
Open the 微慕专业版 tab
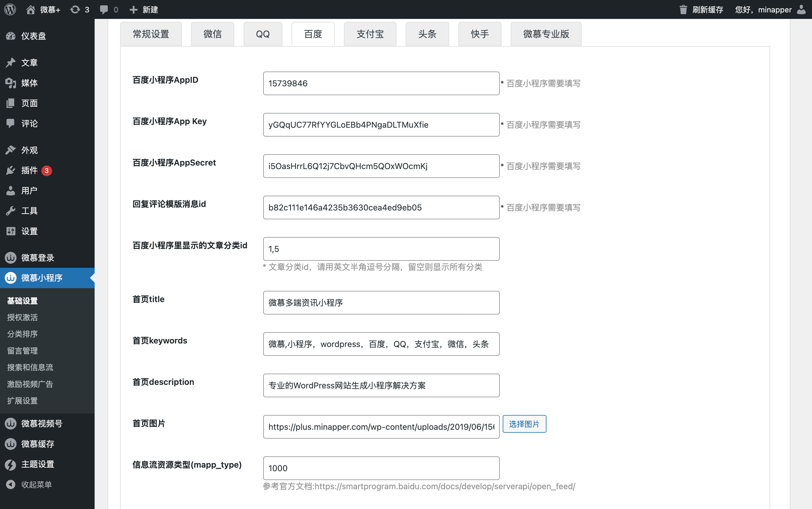546,34
